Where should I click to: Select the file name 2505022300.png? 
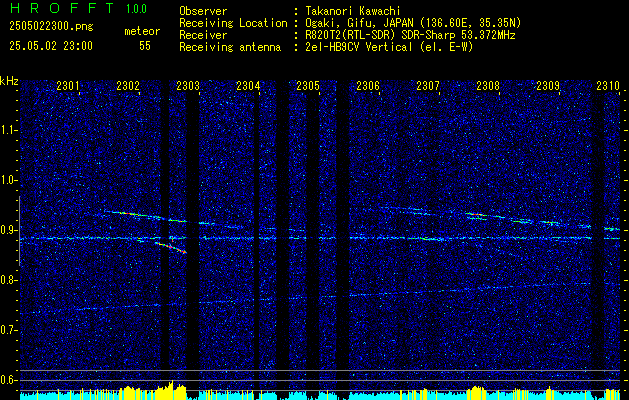click(x=51, y=26)
